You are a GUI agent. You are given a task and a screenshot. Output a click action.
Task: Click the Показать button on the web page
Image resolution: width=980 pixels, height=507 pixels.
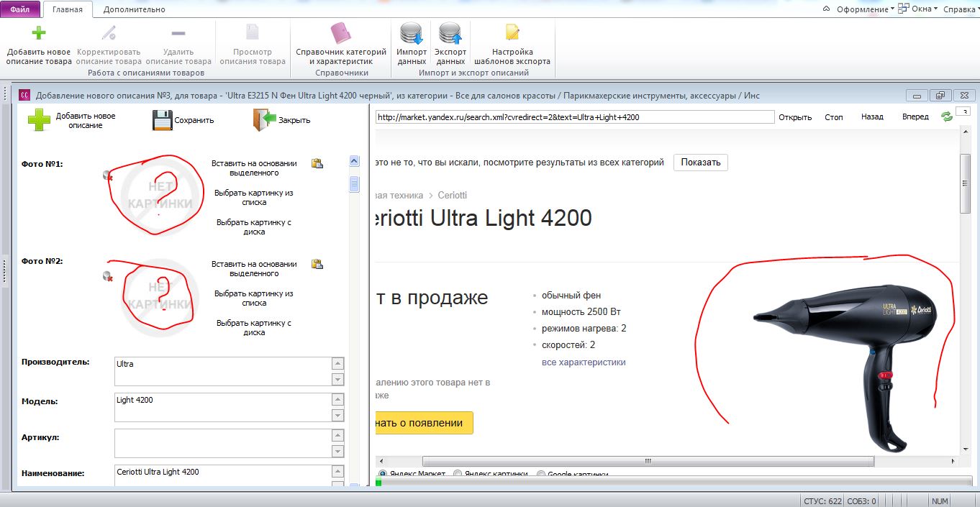(701, 162)
